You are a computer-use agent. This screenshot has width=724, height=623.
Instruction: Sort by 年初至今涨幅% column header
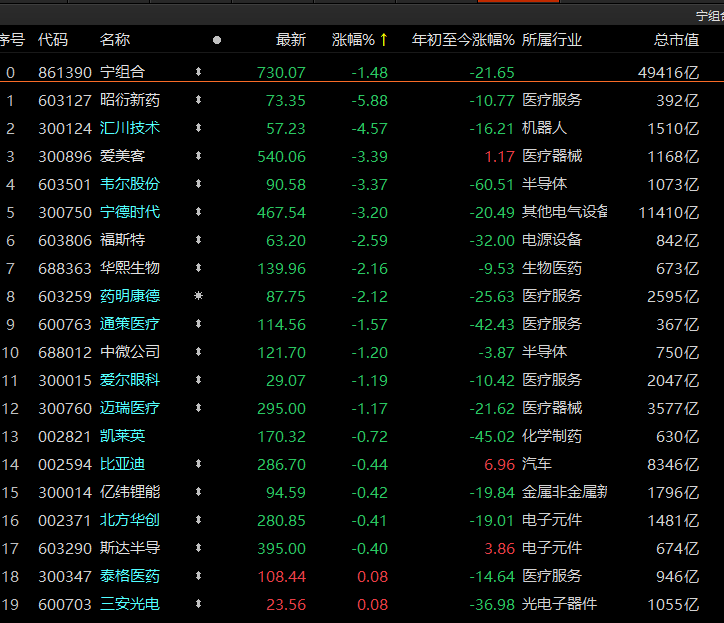[462, 40]
